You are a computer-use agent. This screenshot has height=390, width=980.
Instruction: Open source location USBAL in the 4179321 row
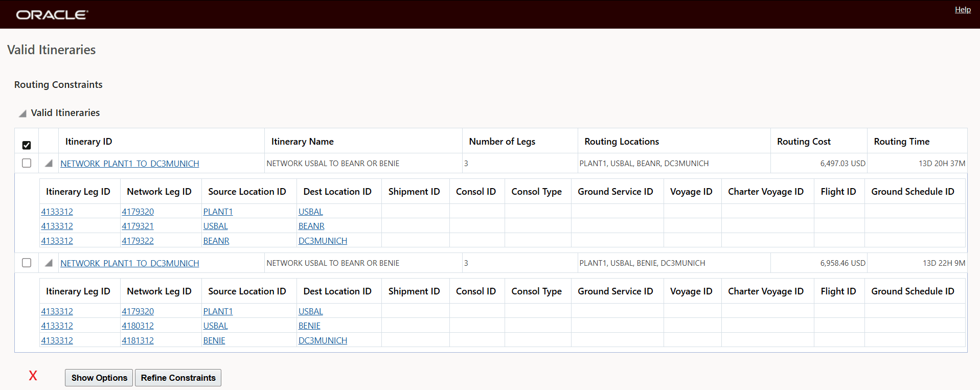point(215,226)
